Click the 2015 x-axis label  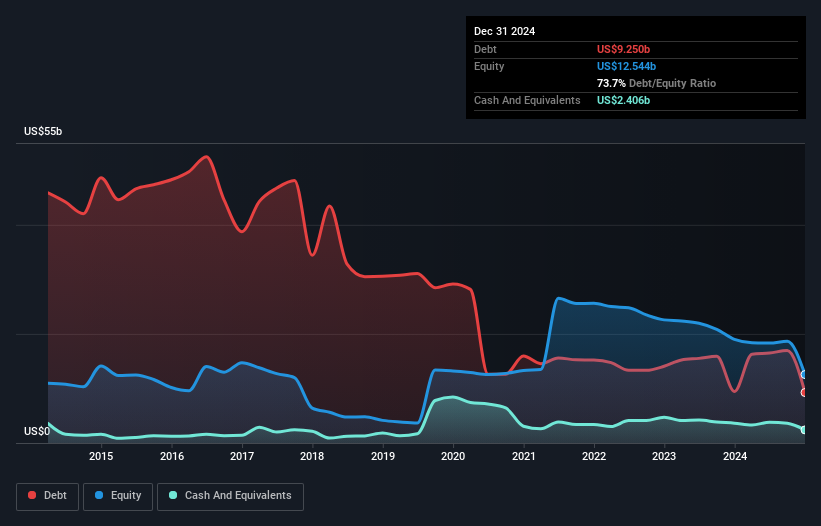(x=101, y=456)
